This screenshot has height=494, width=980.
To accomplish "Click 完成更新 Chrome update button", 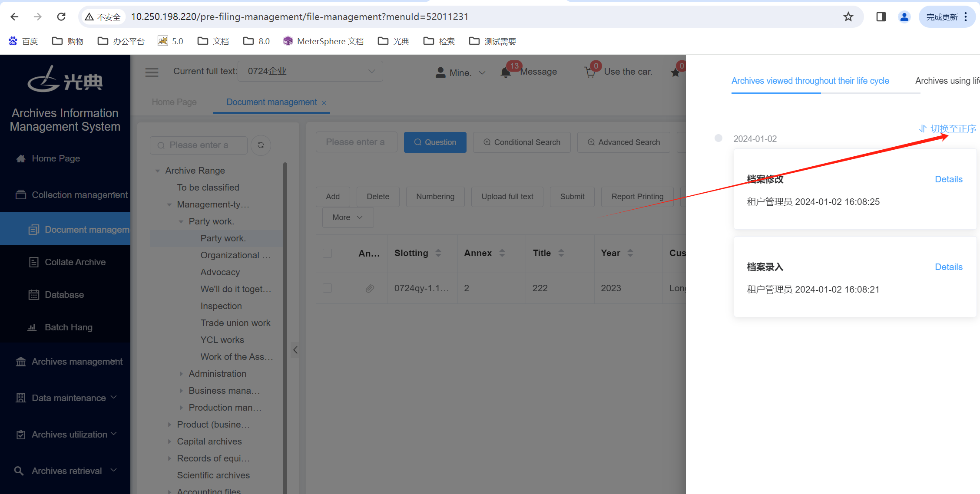I will [x=947, y=16].
